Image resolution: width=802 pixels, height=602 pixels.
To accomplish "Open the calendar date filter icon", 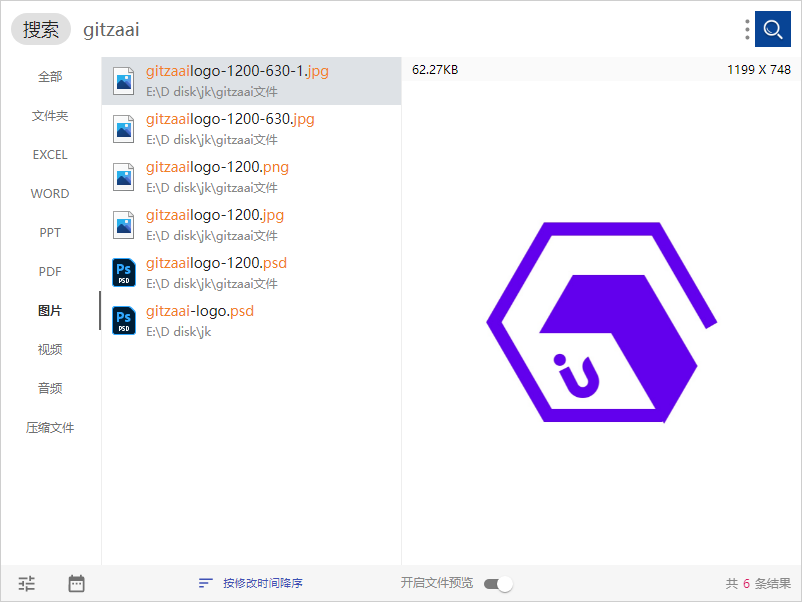I will pyautogui.click(x=76, y=583).
